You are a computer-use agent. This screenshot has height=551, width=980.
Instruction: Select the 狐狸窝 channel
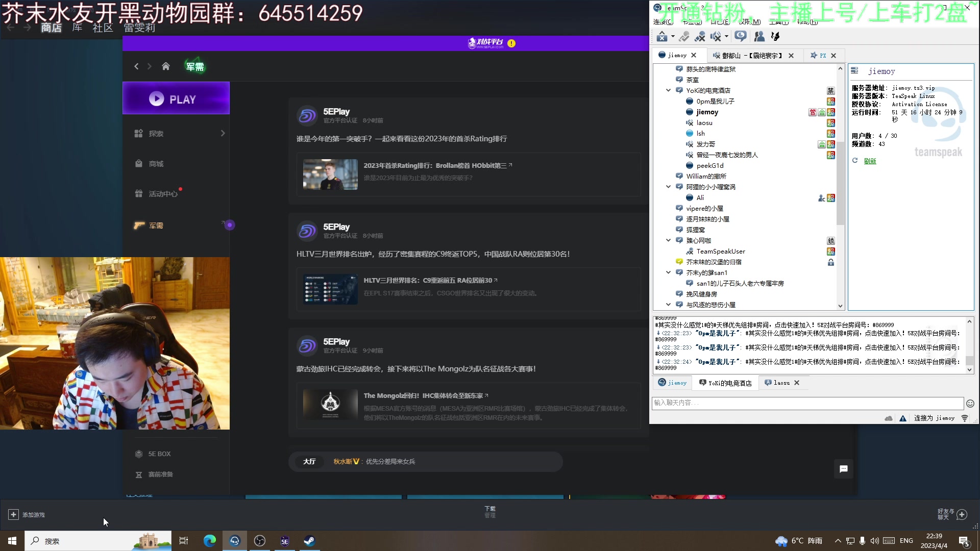695,230
